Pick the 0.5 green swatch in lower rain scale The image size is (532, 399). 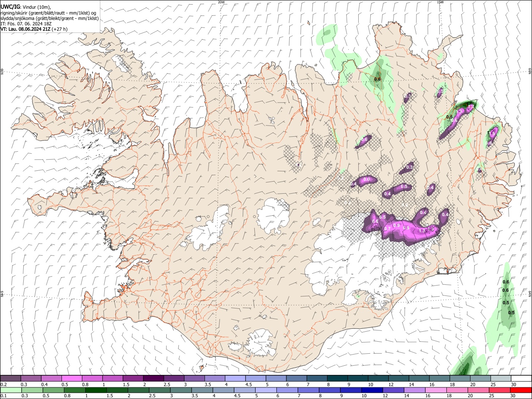pos(53,390)
